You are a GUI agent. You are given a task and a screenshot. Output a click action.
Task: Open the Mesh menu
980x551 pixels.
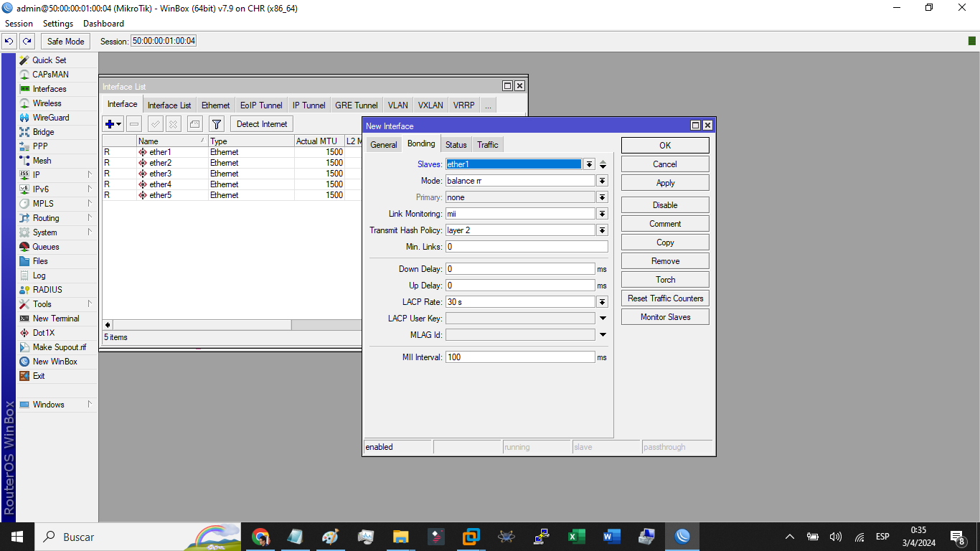pyautogui.click(x=42, y=161)
